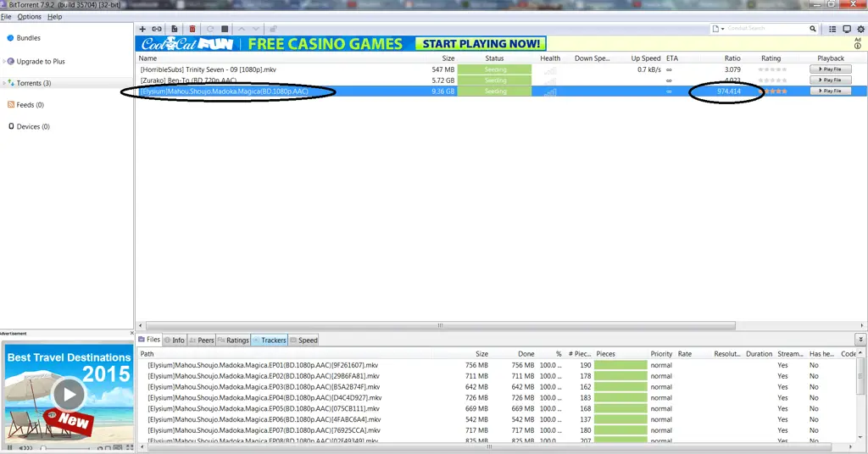Select Devices (0) in the sidebar

(33, 127)
